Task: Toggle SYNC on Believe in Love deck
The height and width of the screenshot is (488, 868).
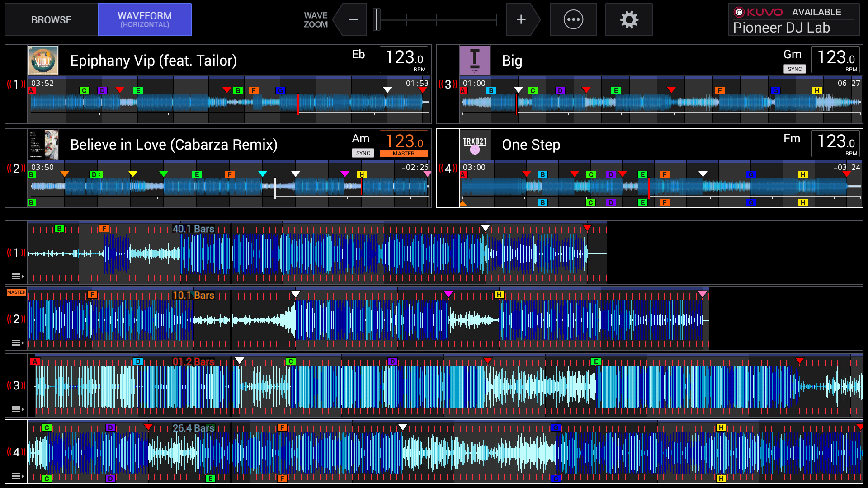Action: pyautogui.click(x=363, y=153)
